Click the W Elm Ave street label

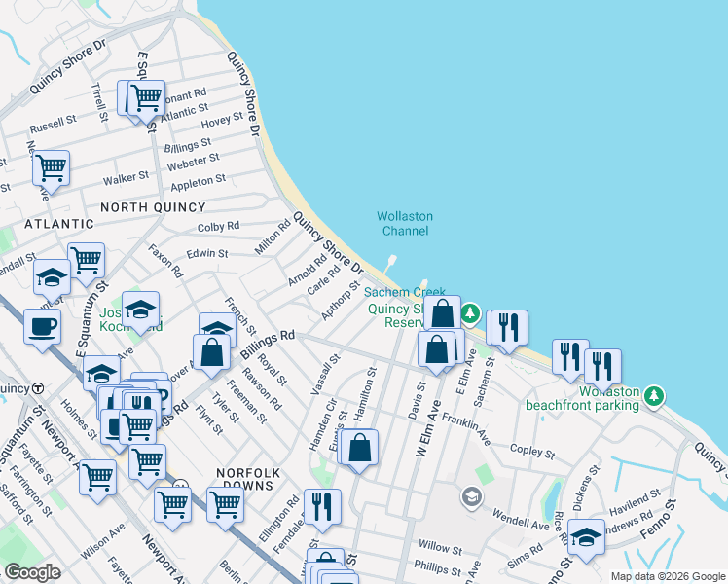click(427, 428)
